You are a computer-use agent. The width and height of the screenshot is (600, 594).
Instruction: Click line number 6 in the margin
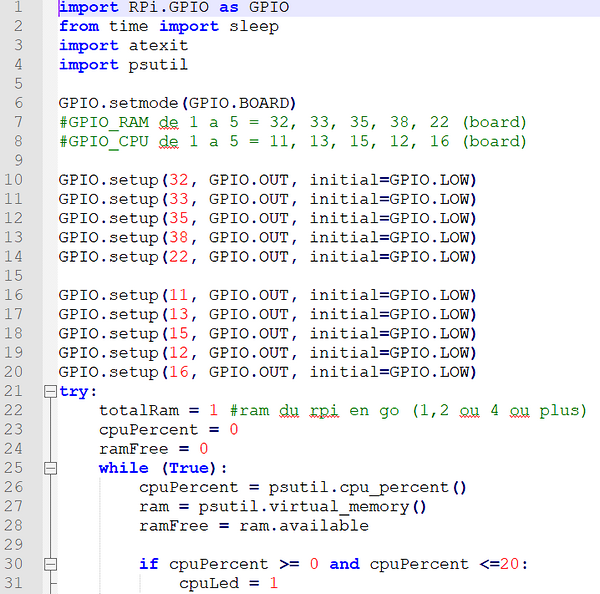18,103
